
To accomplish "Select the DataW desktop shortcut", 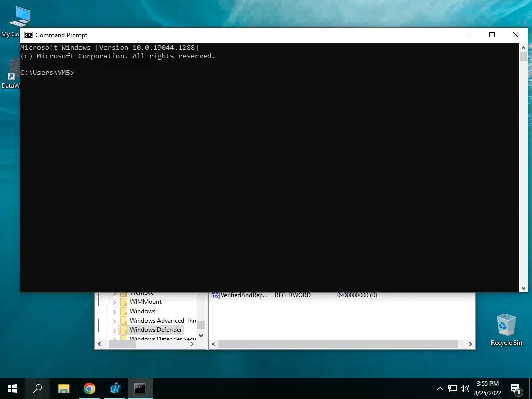I will coord(10,74).
